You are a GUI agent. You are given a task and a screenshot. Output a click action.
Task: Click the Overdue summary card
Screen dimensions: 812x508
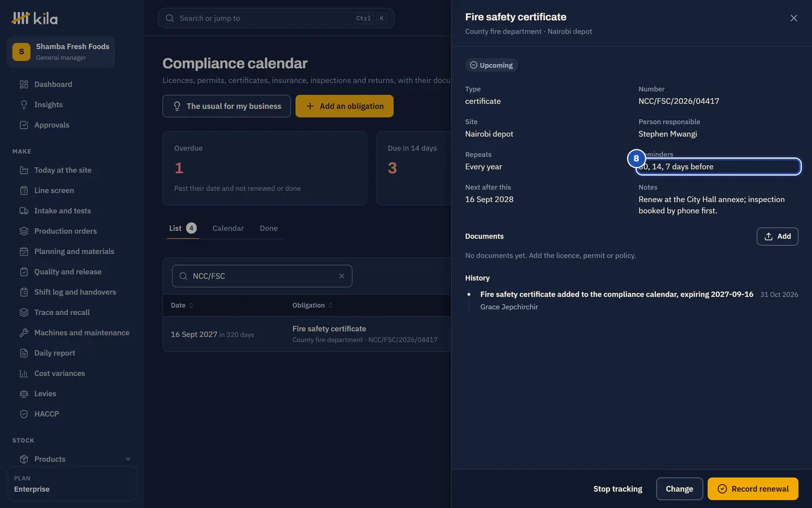[x=265, y=168]
